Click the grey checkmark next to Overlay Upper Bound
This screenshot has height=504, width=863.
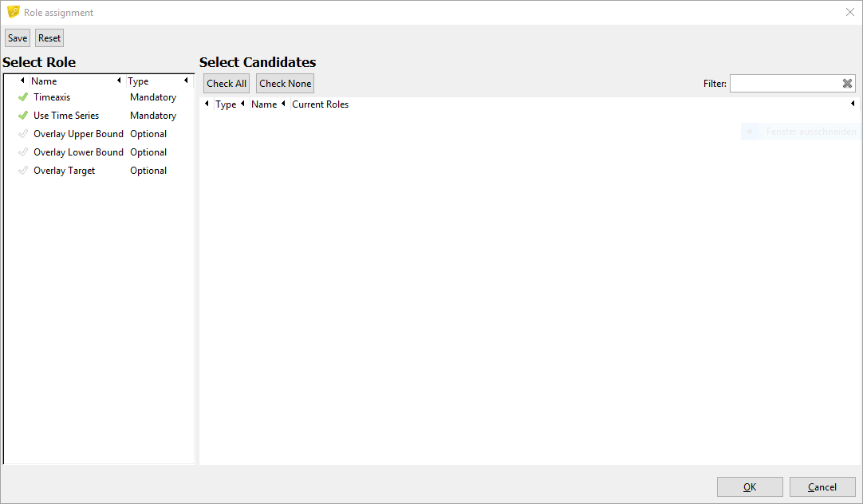point(23,134)
